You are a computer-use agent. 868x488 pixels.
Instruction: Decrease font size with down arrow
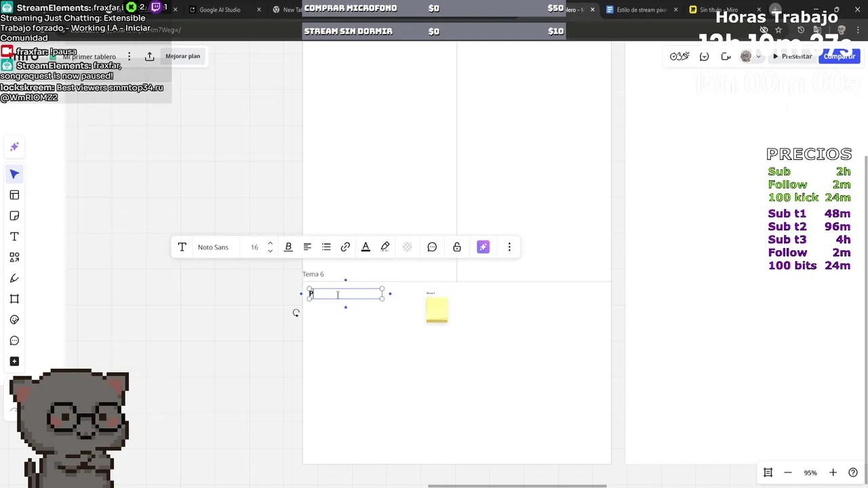click(270, 251)
